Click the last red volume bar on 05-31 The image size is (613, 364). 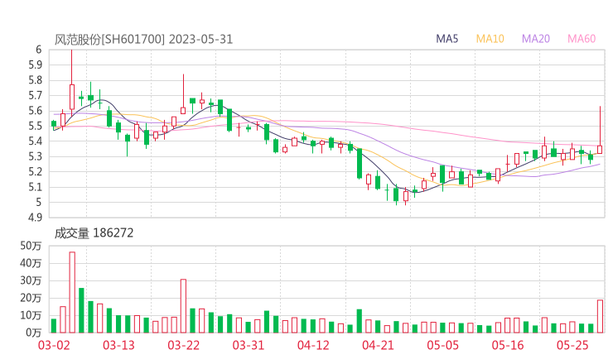click(x=600, y=316)
